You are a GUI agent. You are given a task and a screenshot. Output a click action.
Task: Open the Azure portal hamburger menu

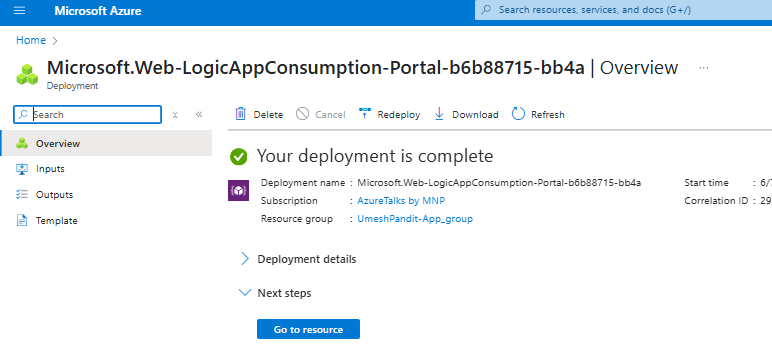(x=19, y=10)
